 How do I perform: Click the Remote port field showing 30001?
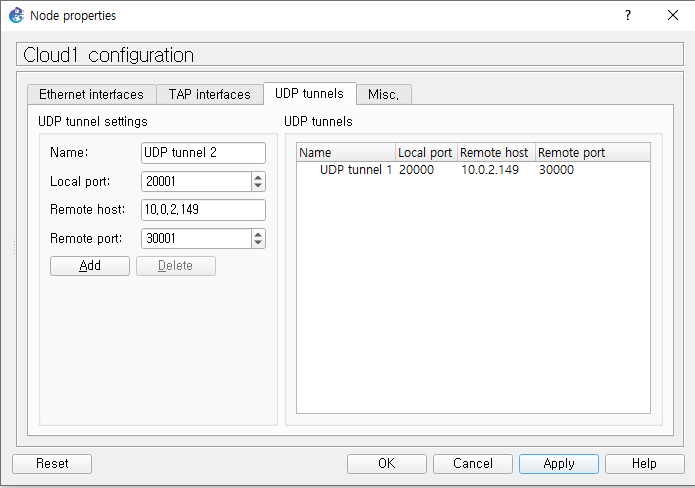(196, 238)
